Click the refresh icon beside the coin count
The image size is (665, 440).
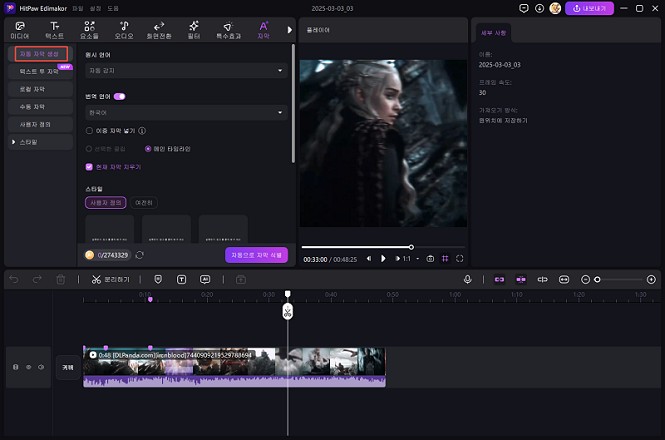click(140, 255)
